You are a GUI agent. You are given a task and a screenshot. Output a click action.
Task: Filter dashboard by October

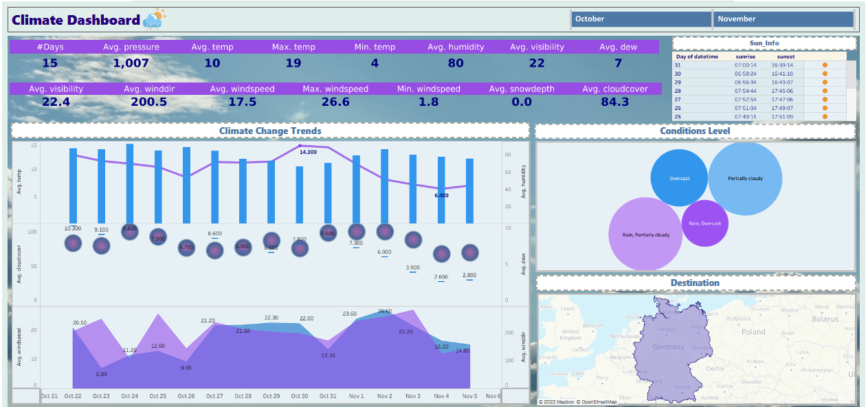coord(641,19)
